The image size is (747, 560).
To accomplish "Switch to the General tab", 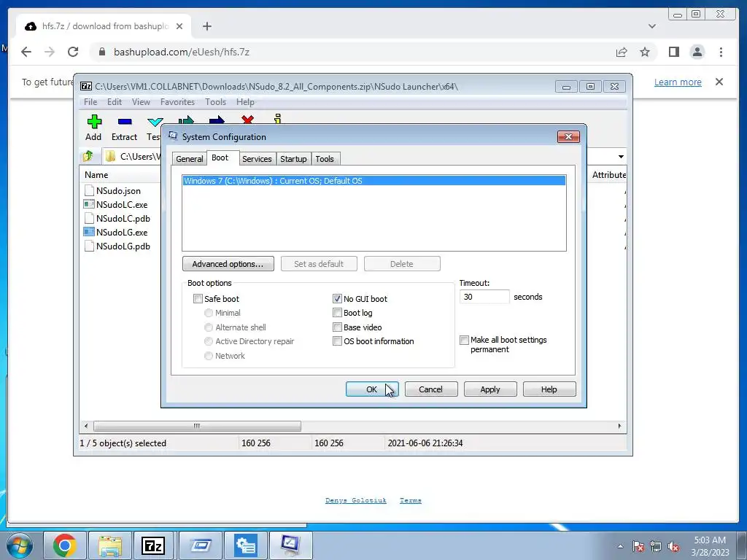I will (189, 159).
